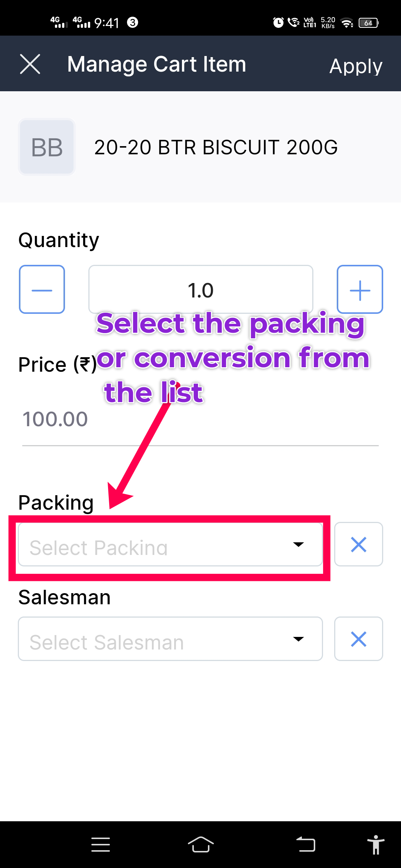This screenshot has height=868, width=401.
Task: Open recent apps from navigation bar
Action: [101, 845]
